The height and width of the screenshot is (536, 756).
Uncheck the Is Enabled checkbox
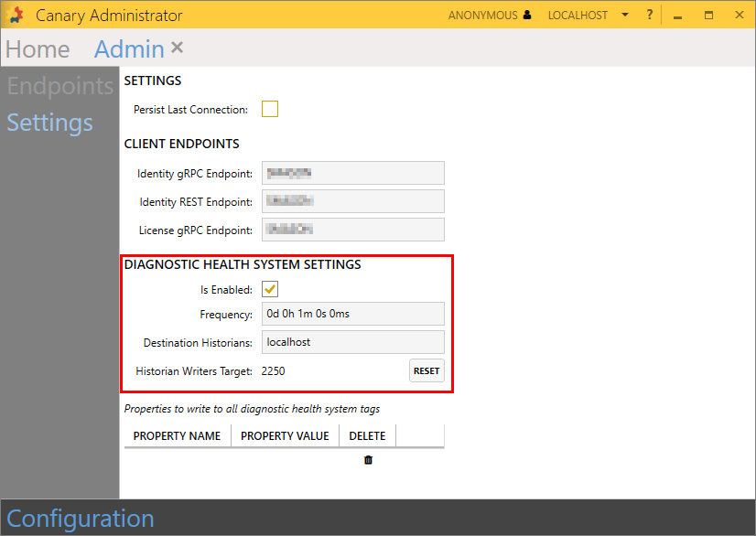coord(270,289)
